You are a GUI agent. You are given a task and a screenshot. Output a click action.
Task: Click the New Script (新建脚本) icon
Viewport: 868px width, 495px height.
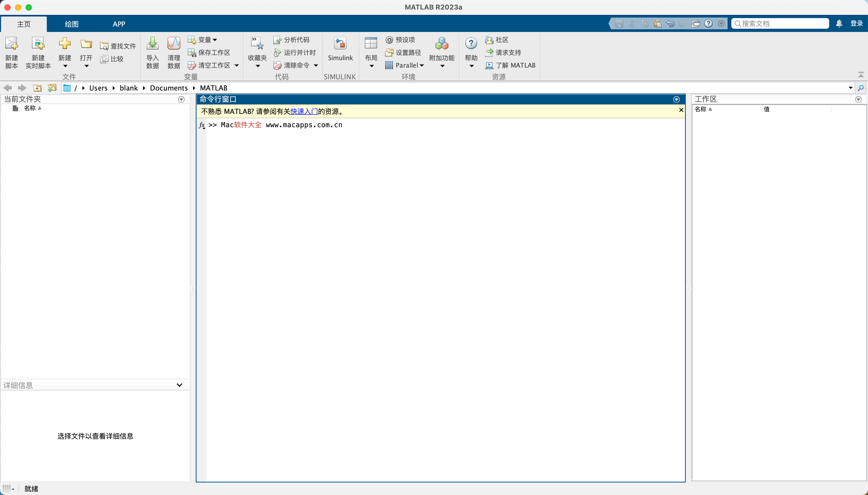[11, 44]
